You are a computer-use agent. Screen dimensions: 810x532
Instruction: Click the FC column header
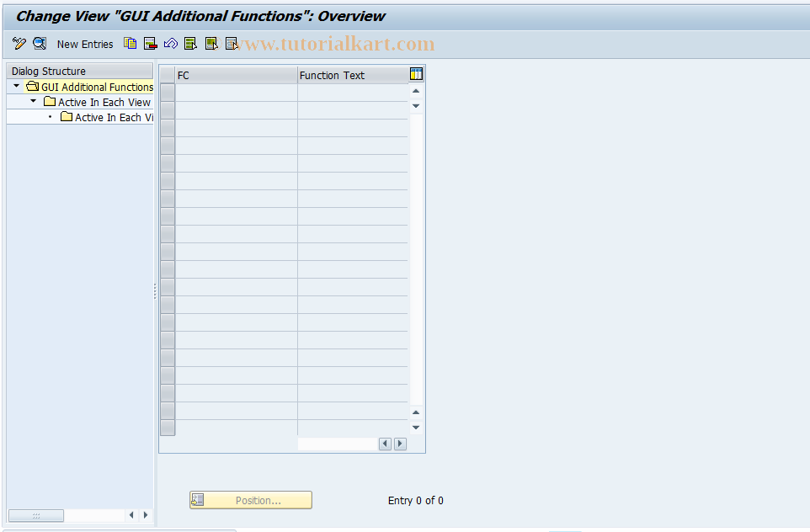coord(236,76)
